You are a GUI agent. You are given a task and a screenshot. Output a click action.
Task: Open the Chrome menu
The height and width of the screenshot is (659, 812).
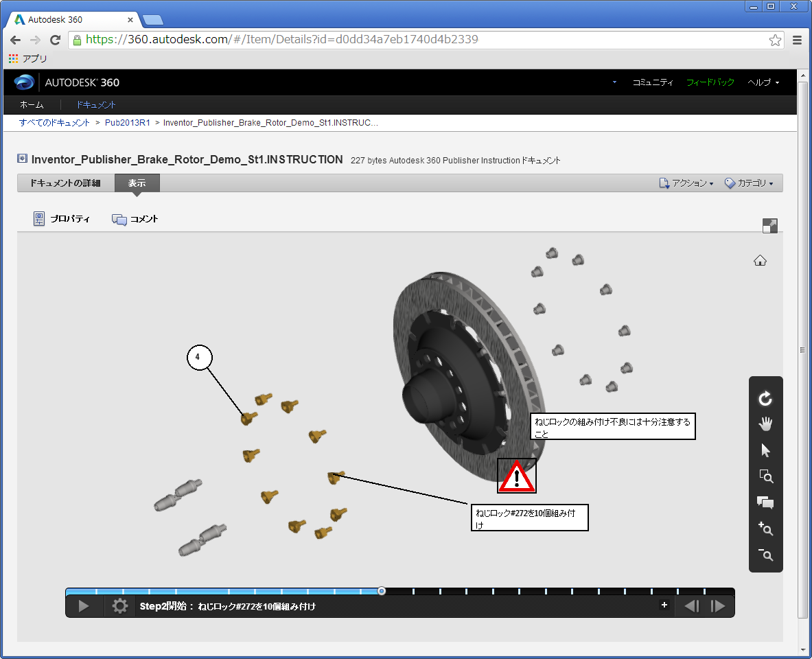(798, 40)
